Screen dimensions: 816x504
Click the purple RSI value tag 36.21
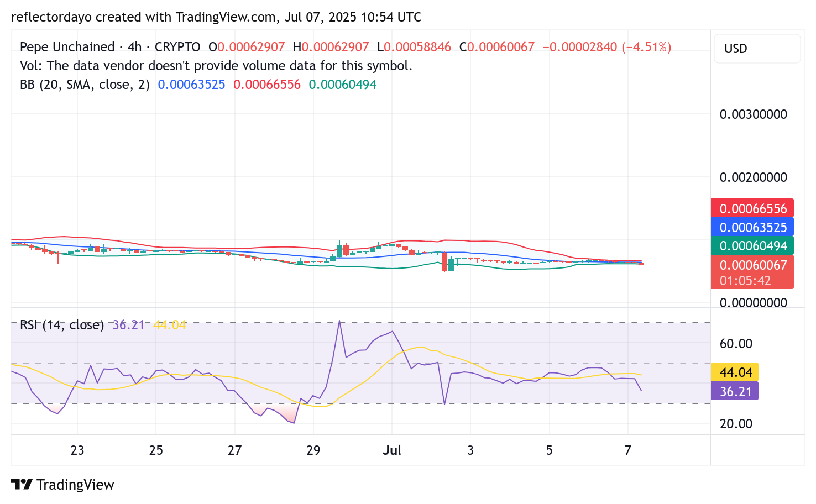click(x=735, y=391)
